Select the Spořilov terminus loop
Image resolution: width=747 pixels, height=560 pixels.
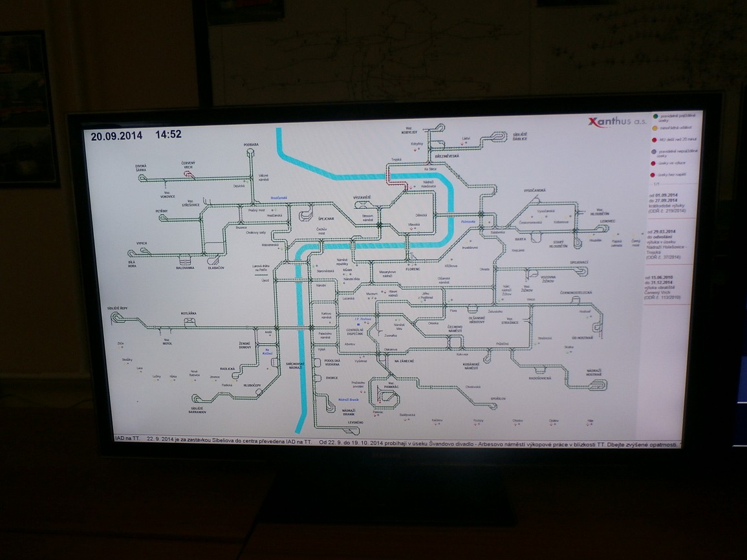click(x=493, y=405)
